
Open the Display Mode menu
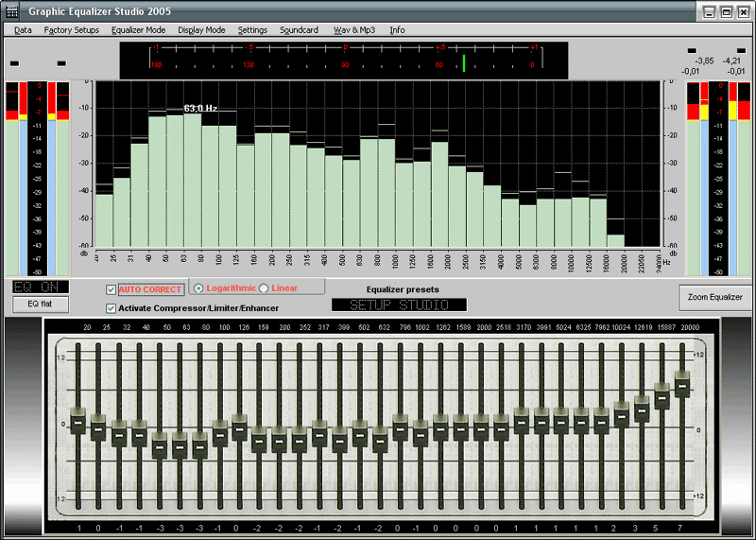201,30
